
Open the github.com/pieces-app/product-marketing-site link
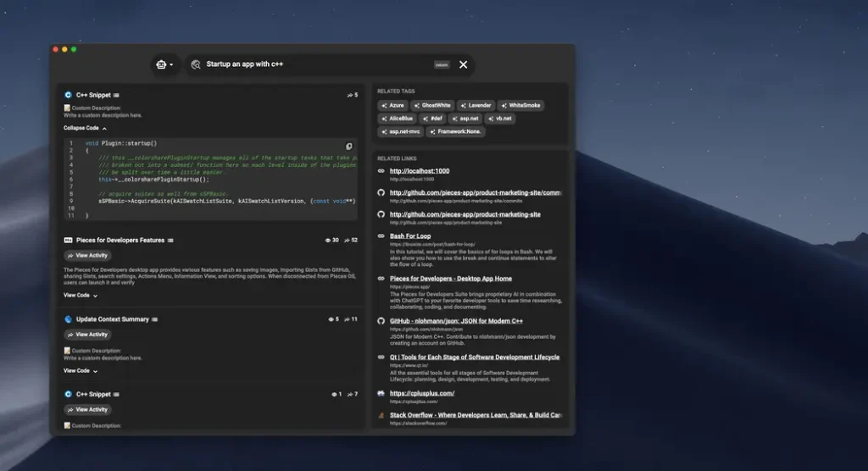tap(465, 214)
